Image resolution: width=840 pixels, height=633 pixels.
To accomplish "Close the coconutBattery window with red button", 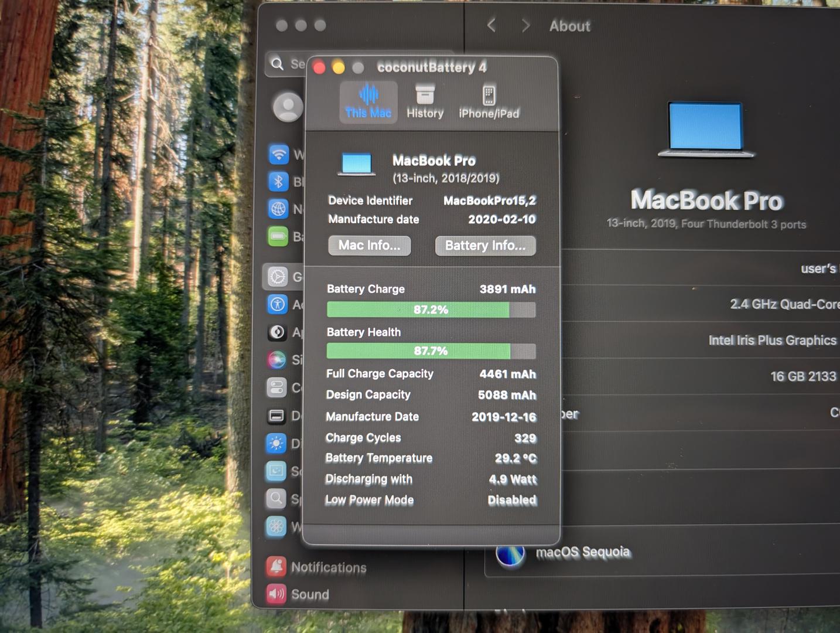I will pos(319,68).
